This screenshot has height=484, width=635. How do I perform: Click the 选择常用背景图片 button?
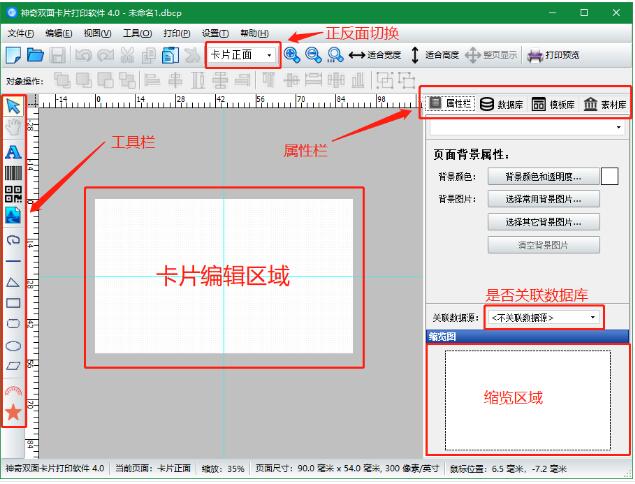pos(543,199)
